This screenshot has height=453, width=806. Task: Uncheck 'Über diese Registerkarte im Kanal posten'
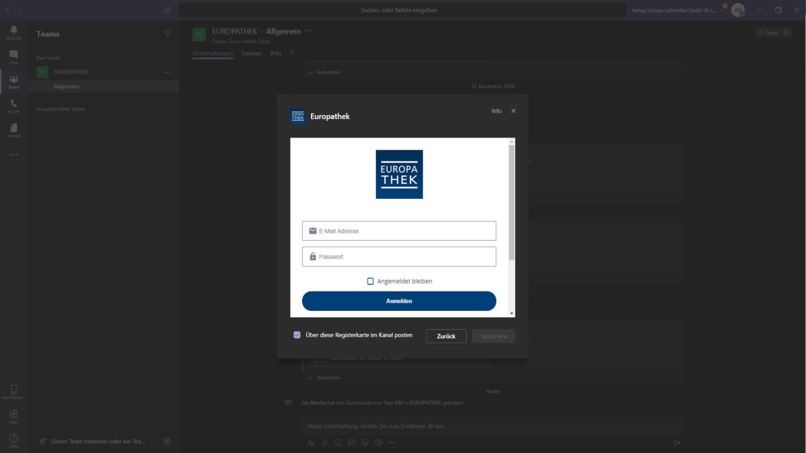[297, 335]
